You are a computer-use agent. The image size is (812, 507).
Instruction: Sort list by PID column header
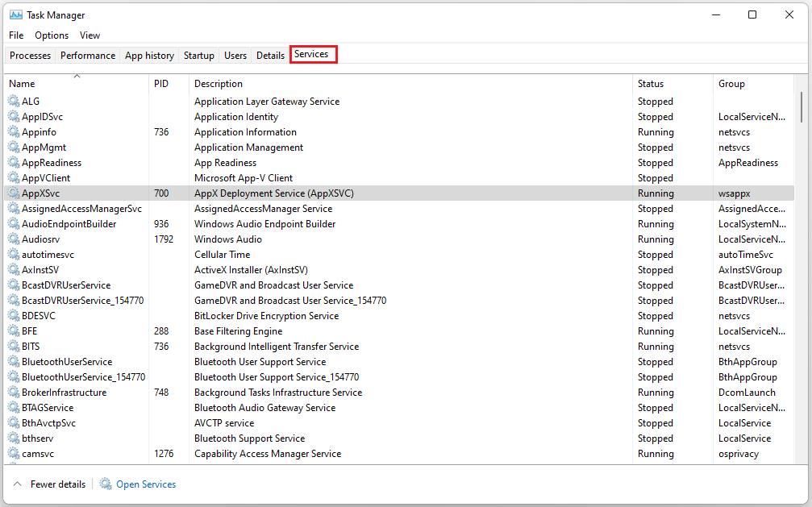[x=161, y=84]
